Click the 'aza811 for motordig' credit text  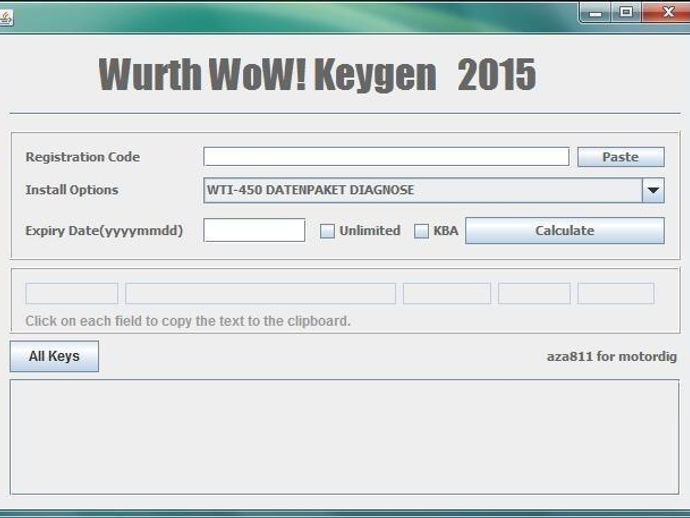(612, 356)
